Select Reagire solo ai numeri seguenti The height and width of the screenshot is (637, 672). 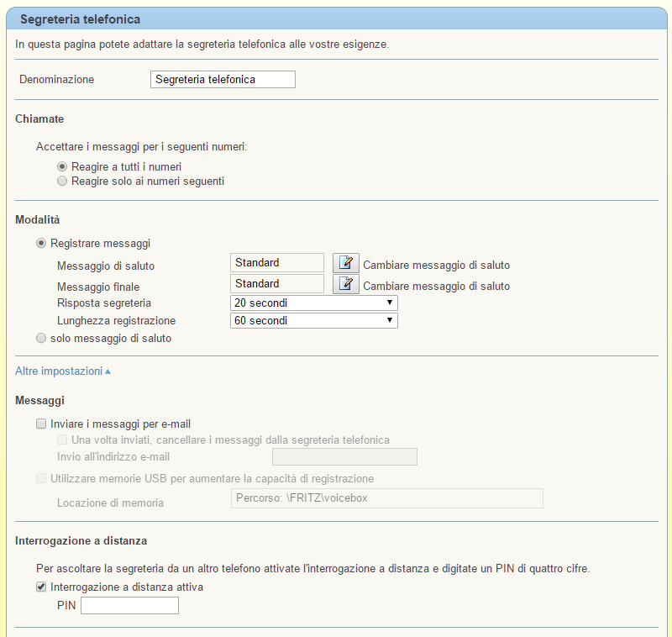click(62, 181)
